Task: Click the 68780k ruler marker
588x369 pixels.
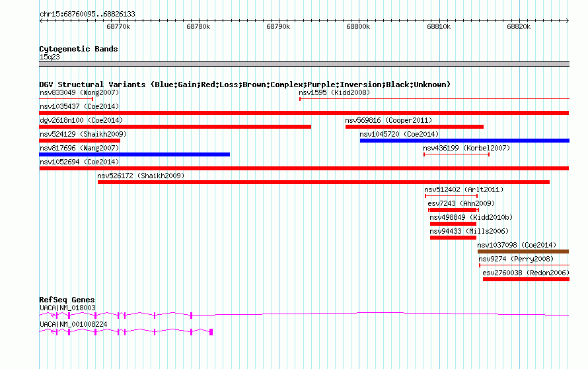Action: (198, 26)
